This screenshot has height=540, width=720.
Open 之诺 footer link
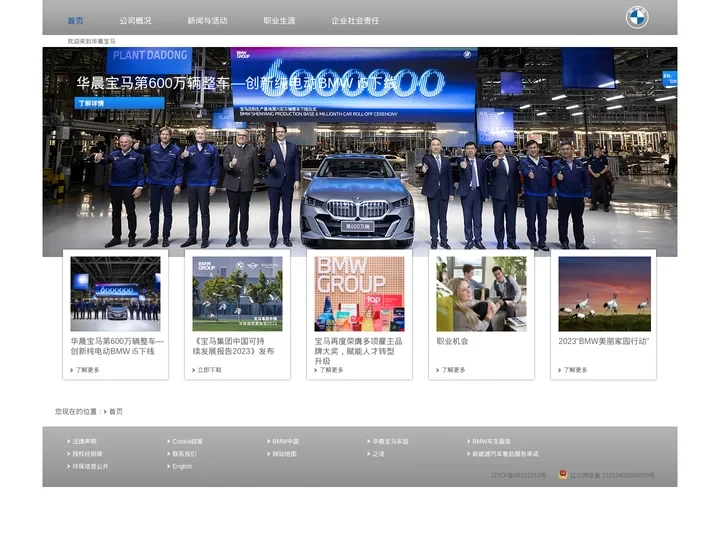378,454
